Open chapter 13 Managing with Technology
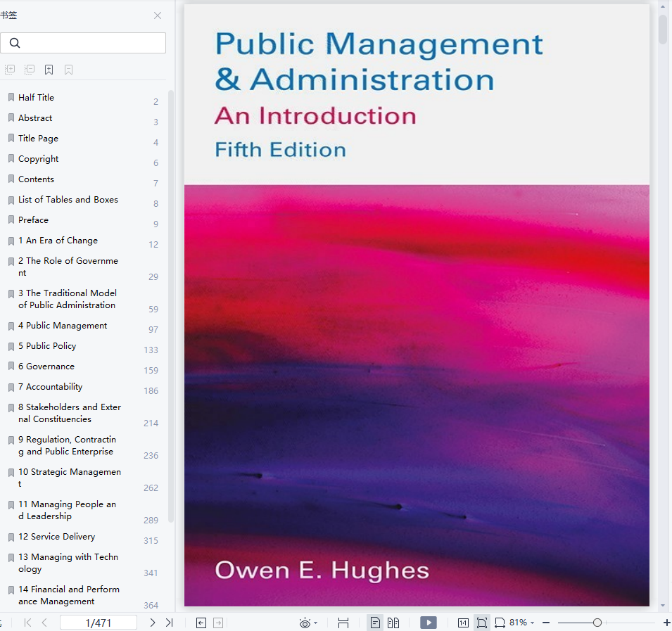Viewport: 672px width, 631px height. point(68,563)
